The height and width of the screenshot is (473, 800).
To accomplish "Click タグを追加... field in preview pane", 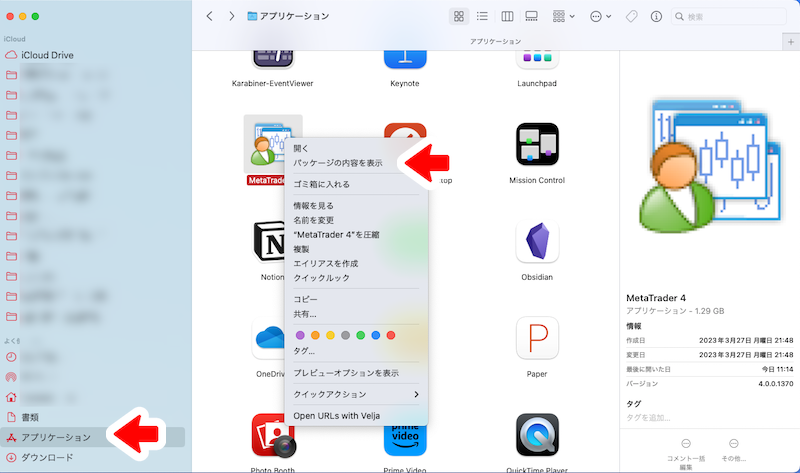I will [648, 417].
